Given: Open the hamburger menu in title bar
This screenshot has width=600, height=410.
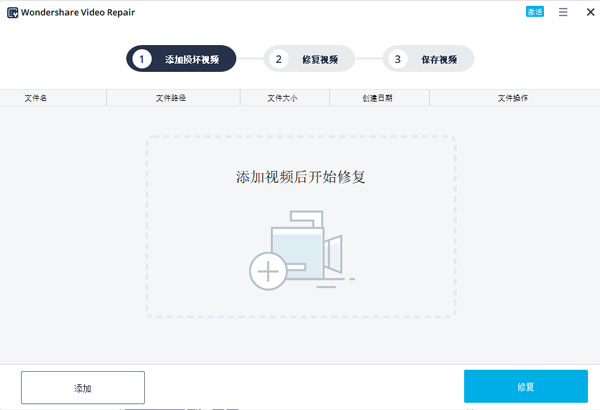Looking at the screenshot, I should click(x=564, y=12).
